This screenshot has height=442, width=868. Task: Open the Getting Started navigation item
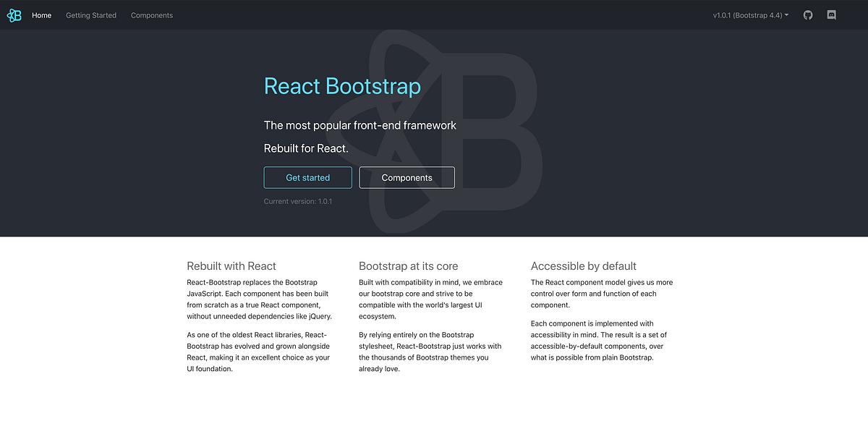(90, 14)
